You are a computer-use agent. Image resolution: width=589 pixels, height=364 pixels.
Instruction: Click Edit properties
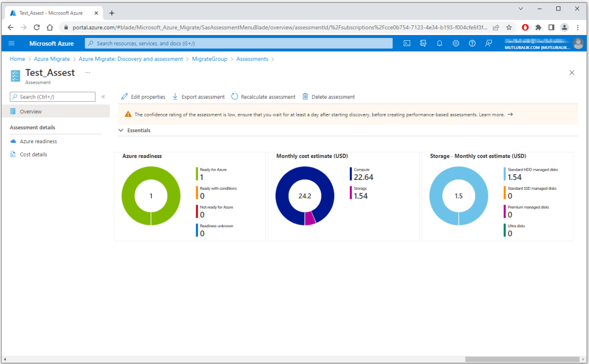pos(143,97)
